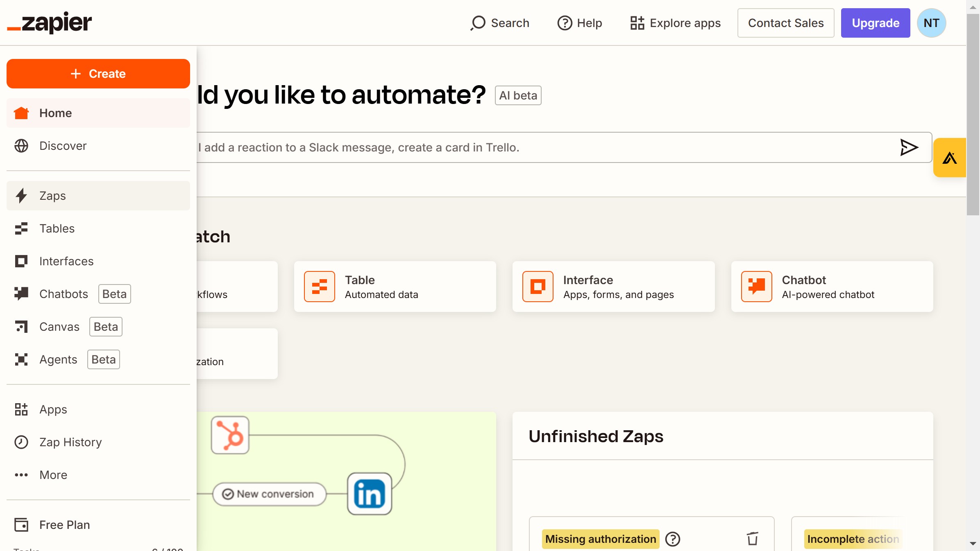Click help icon next to Missing authorization
Image resolution: width=980 pixels, height=551 pixels.
pos(672,539)
